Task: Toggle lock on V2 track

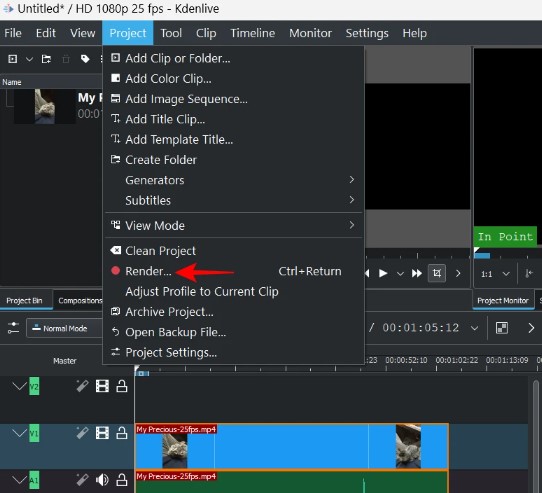Action: pos(122,386)
